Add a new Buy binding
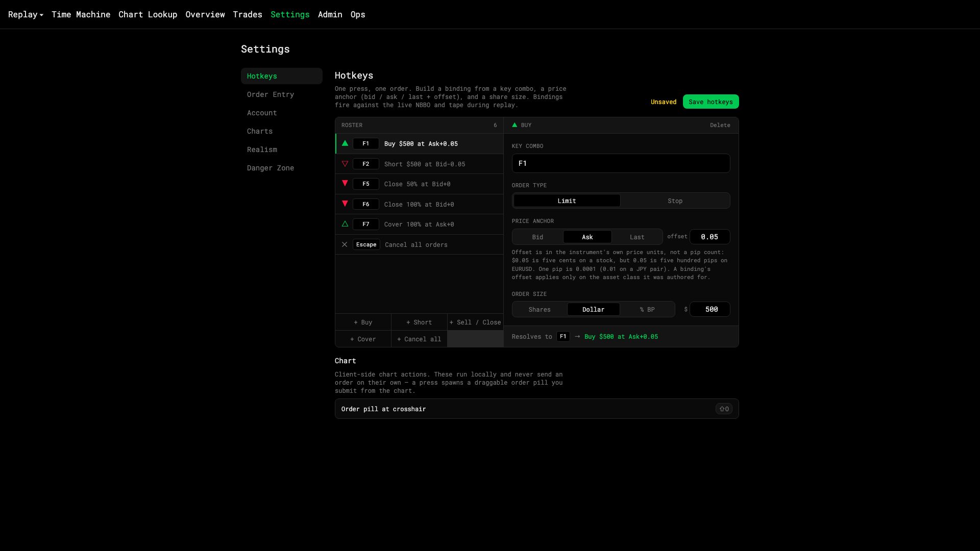 [363, 322]
